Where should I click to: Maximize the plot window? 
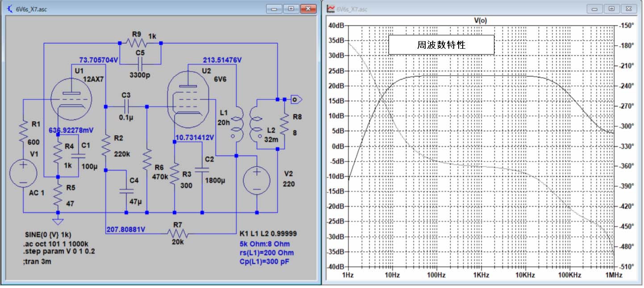tap(611, 8)
